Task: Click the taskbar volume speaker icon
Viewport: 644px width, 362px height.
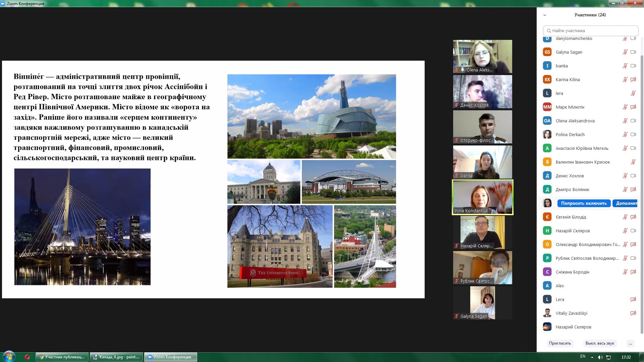Action: 600,357
